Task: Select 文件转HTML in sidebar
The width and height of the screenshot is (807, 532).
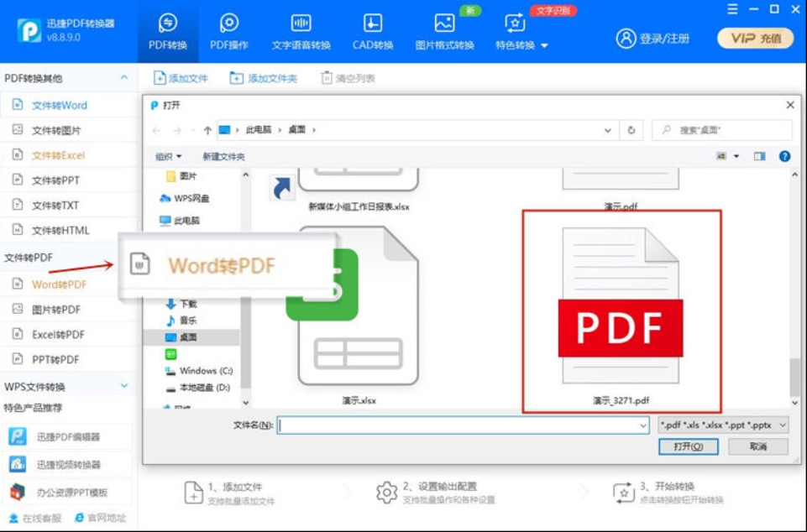Action: (69, 230)
